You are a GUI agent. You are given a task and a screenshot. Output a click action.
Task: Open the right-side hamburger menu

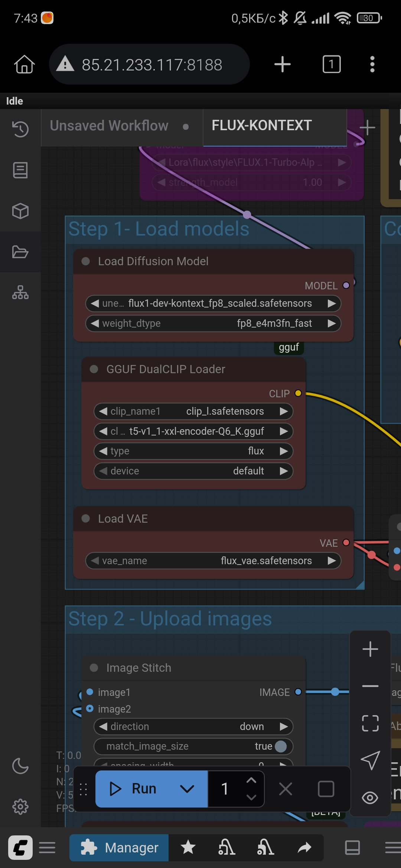[393, 848]
